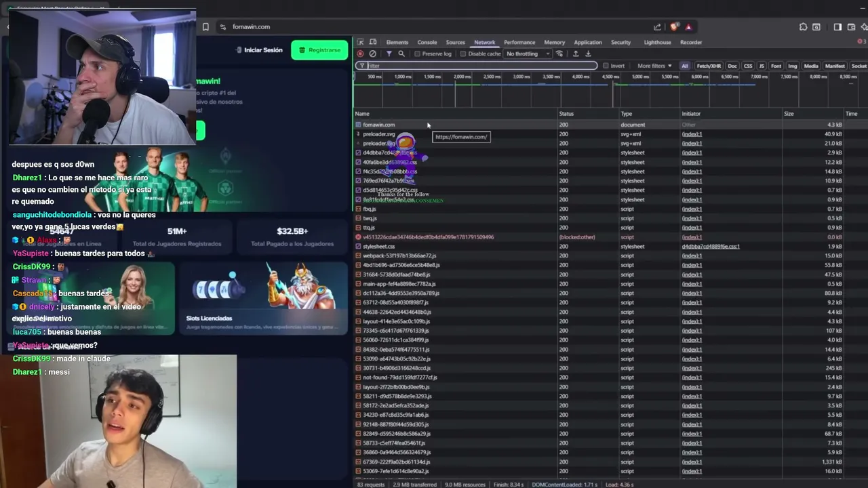Toggle the browser sidebar panel icon
Screen dimensions: 868x488
tap(837, 27)
